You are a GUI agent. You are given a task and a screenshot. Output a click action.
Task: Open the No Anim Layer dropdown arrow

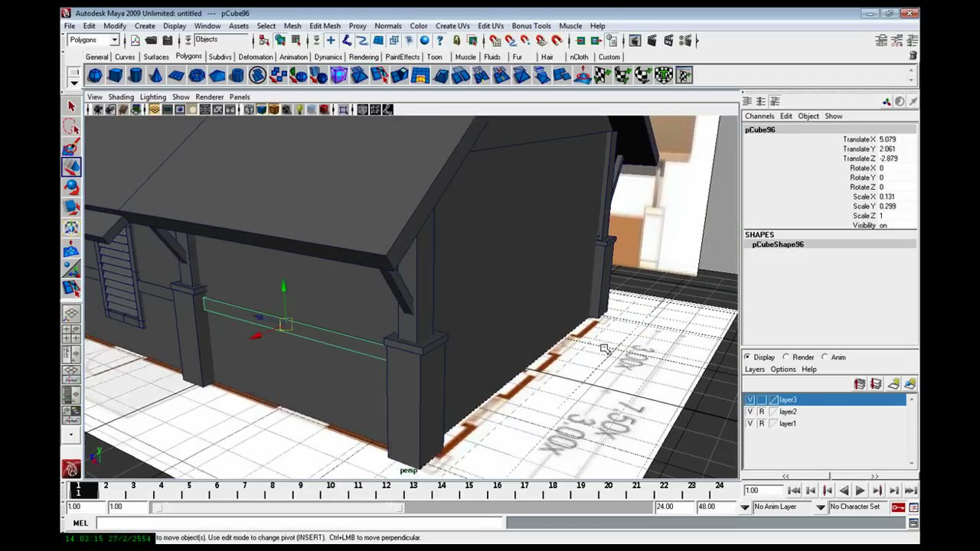tap(745, 507)
